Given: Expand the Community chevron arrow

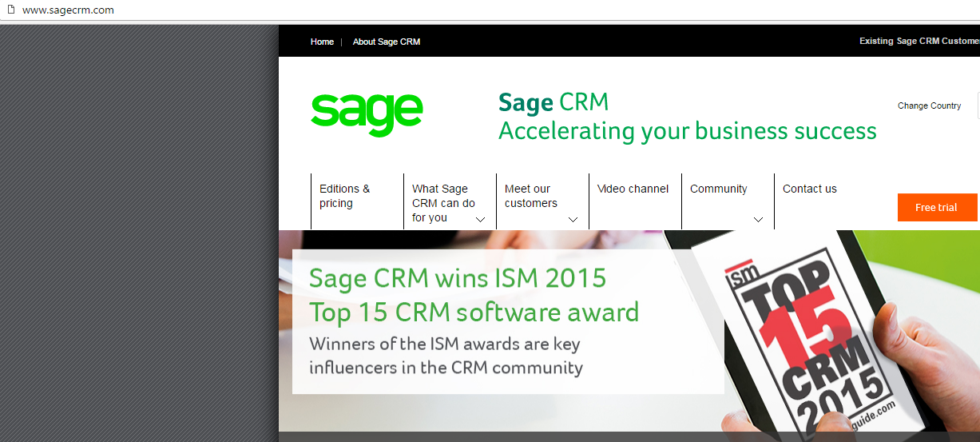Looking at the screenshot, I should coord(758,219).
